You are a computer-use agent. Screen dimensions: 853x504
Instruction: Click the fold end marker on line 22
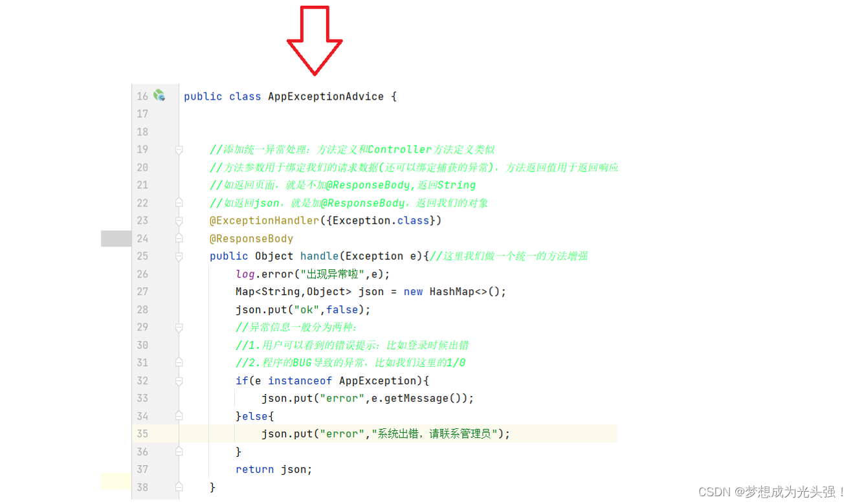(179, 203)
